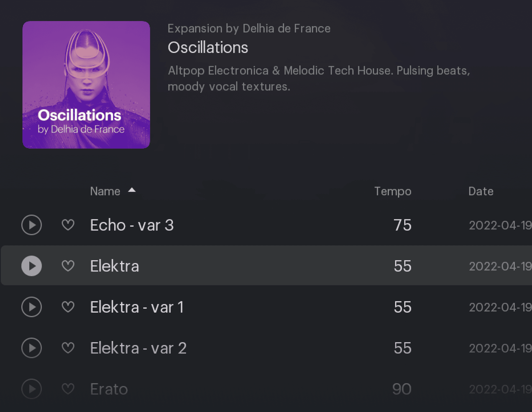The image size is (532, 412).
Task: Play the Elektra - var 1 preview
Action: coord(32,307)
